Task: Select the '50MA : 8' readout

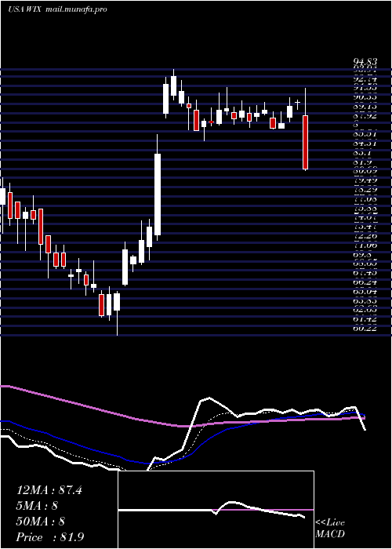Action: coord(41,522)
